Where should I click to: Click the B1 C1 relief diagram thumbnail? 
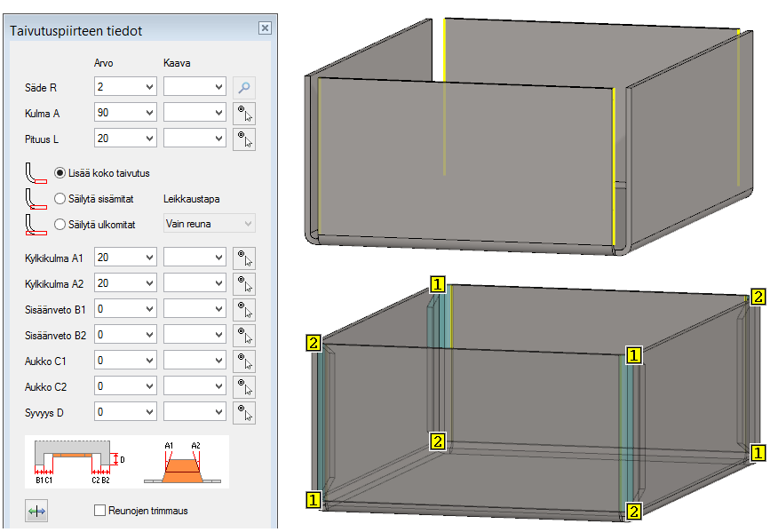[75, 460]
